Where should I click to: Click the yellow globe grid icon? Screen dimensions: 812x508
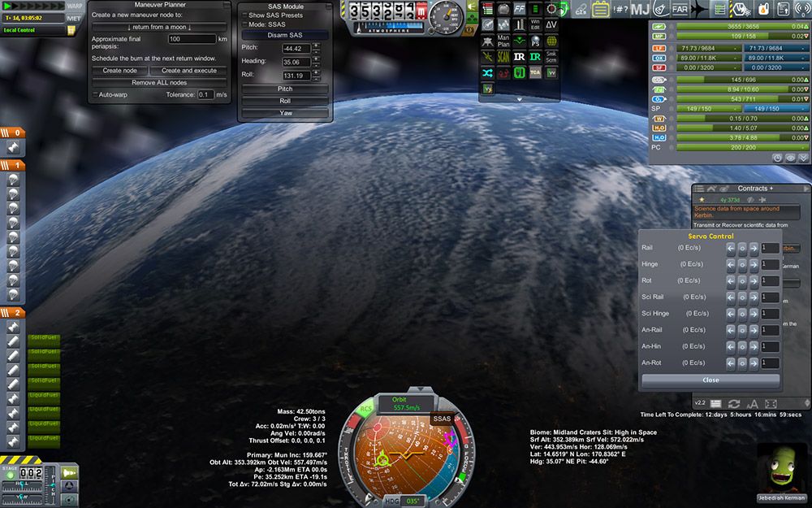click(x=551, y=41)
